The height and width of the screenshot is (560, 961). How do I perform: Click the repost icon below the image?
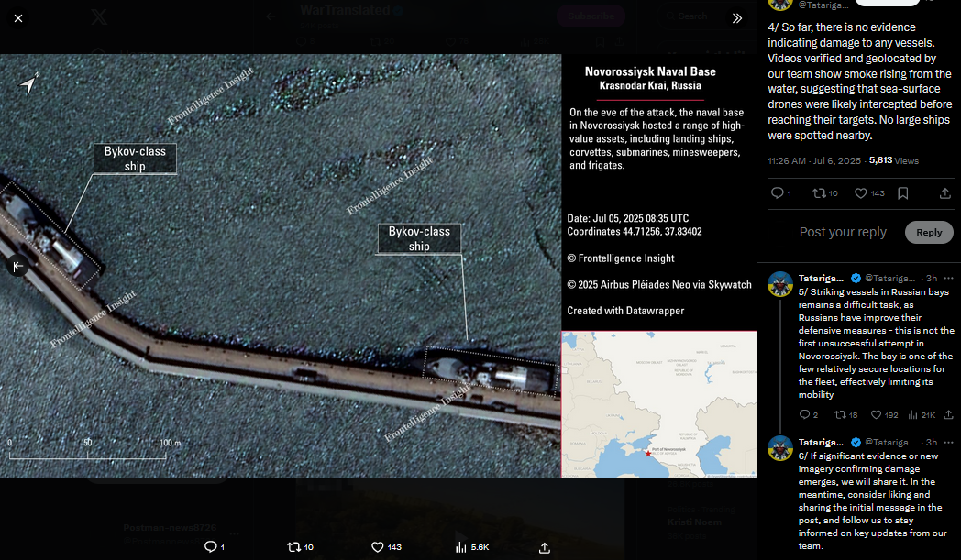pyautogui.click(x=294, y=546)
